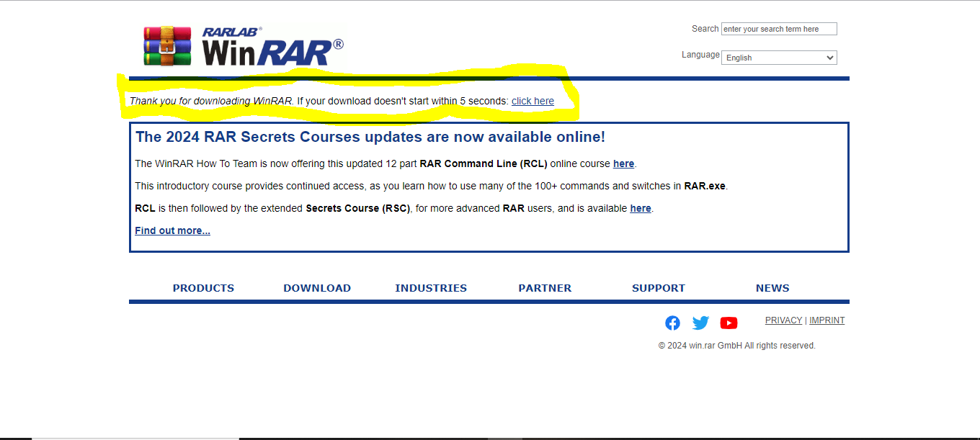Open the Secrets Course "here" link

pos(641,208)
